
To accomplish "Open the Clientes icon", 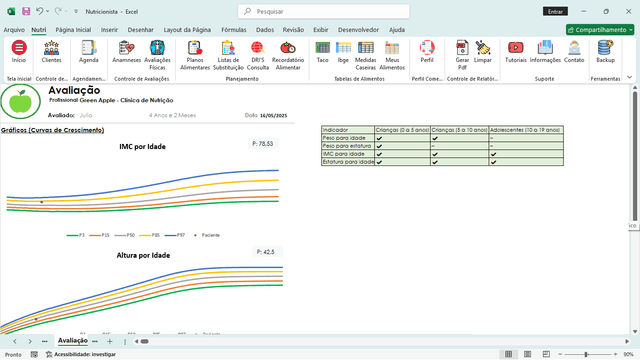I will coord(51,52).
